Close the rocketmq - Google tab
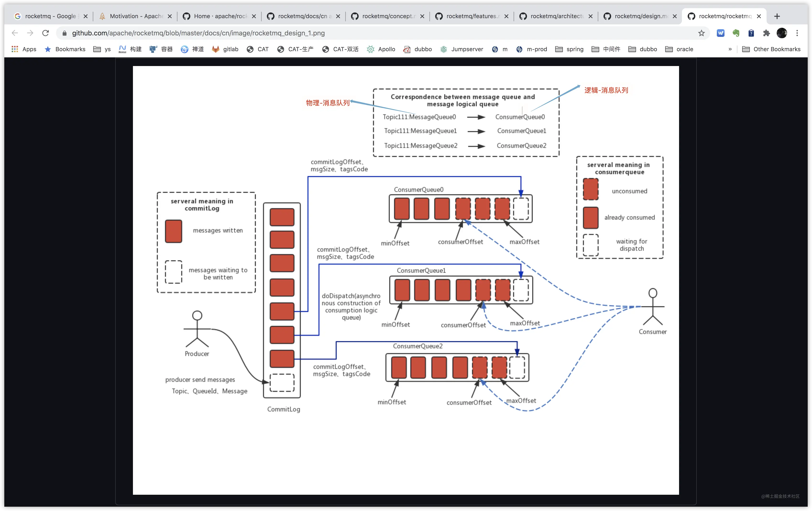 [x=86, y=16]
